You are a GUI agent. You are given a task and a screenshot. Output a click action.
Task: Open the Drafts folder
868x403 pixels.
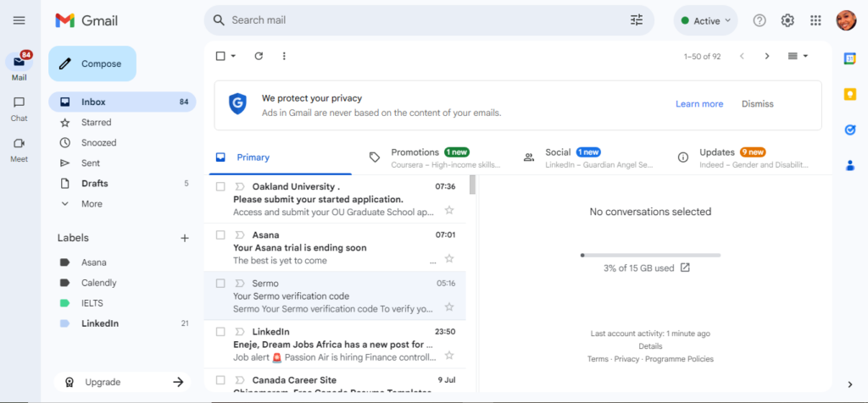122,184
